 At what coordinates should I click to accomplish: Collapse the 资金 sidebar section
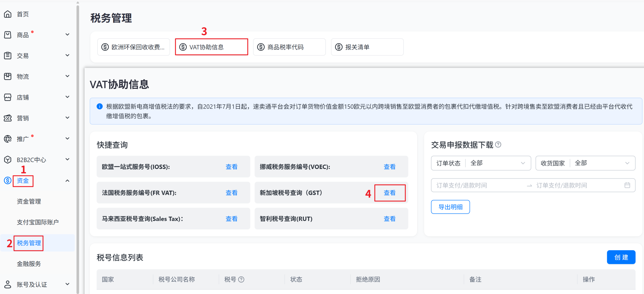(x=67, y=180)
